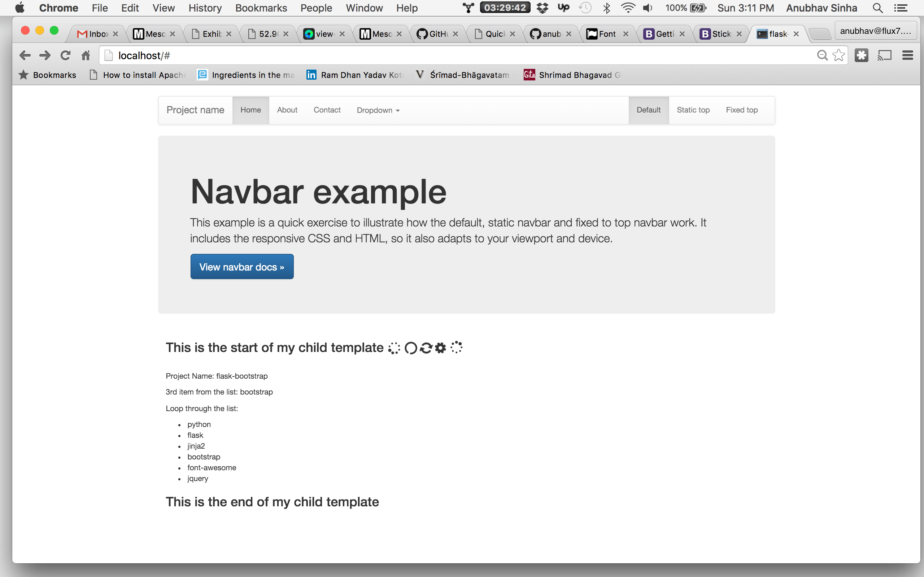Open the History menu
Screen dimensions: 924x577
[205, 8]
